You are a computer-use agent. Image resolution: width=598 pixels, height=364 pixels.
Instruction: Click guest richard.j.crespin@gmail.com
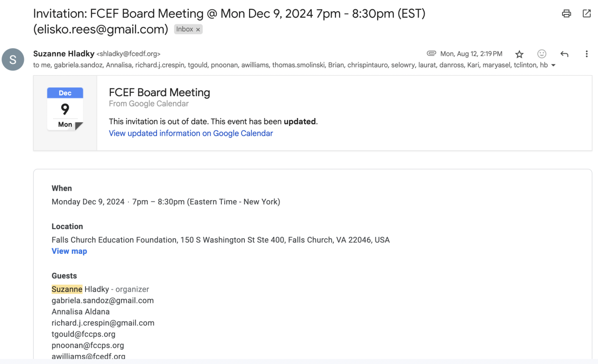[x=103, y=323]
